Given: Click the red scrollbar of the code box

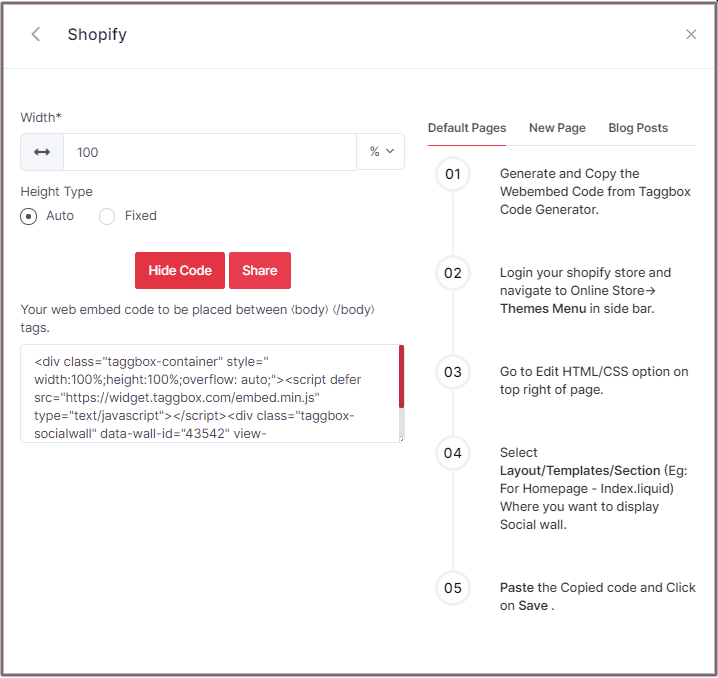Looking at the screenshot, I should click(x=401, y=377).
